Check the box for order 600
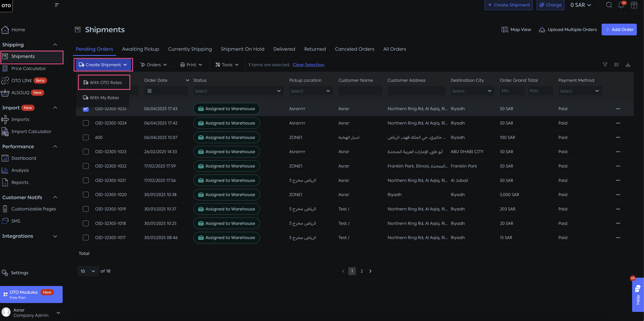 (x=86, y=137)
